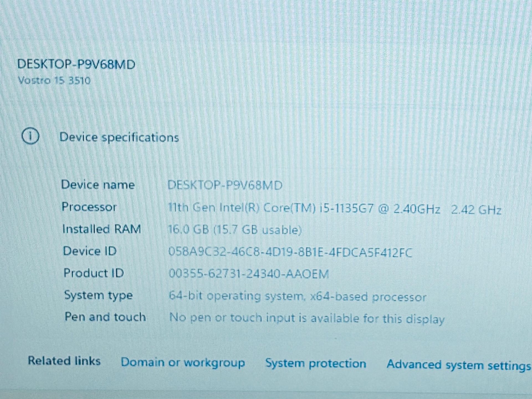Click the DESKTOP-P9V68MD title at top

[76, 64]
